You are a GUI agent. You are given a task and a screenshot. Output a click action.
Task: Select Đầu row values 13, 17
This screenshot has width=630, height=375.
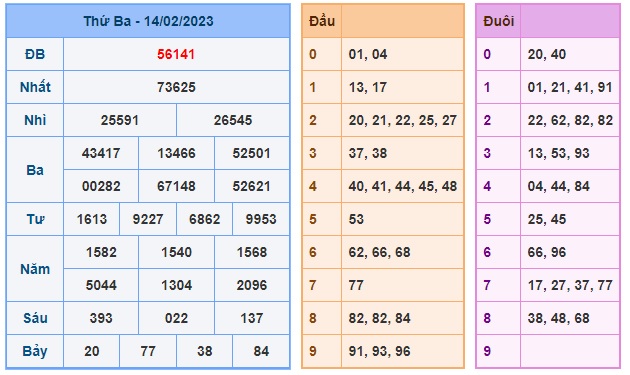click(367, 87)
